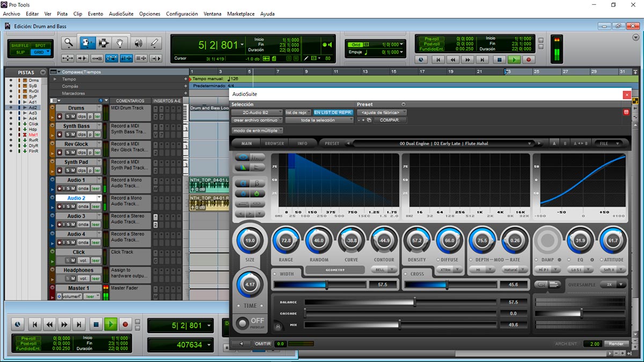
Task: Click the COMPAR. button
Action: (x=390, y=120)
